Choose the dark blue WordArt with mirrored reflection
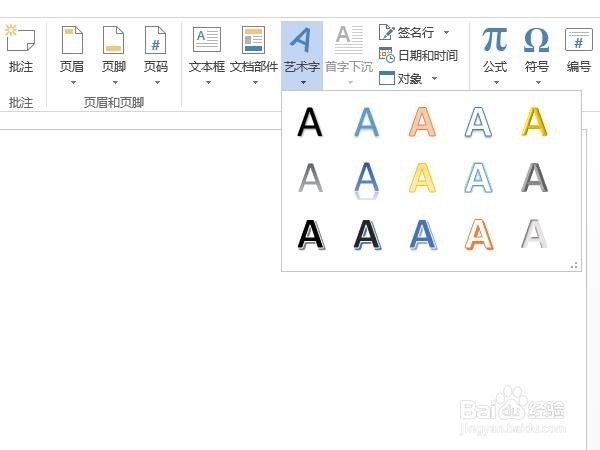600x450 pixels. (366, 180)
